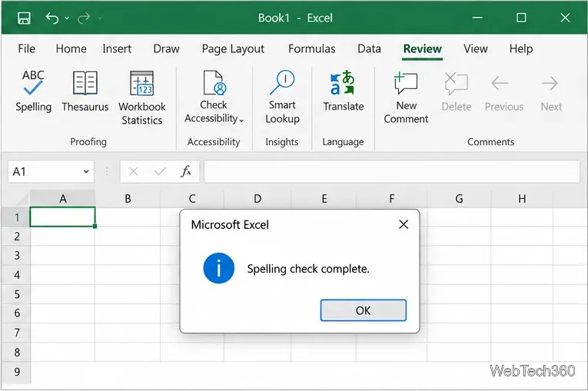This screenshot has height=391, width=588.
Task: Select column H header
Action: (x=522, y=198)
